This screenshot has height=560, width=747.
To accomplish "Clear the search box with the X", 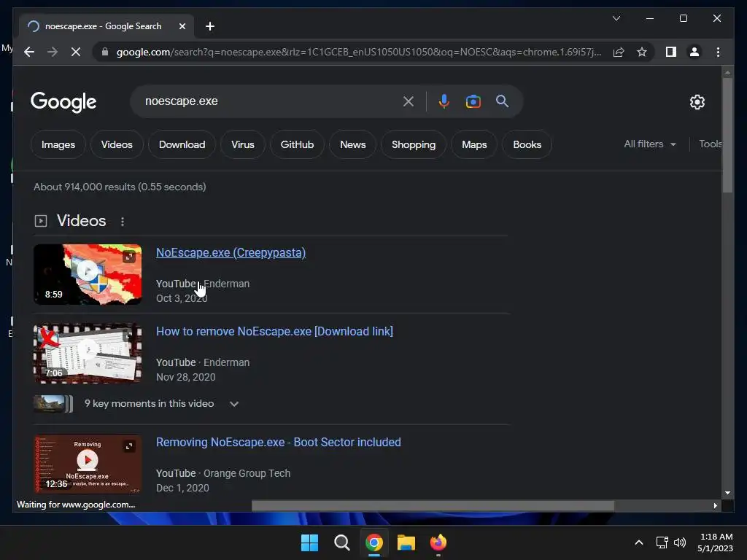I will click(x=409, y=101).
